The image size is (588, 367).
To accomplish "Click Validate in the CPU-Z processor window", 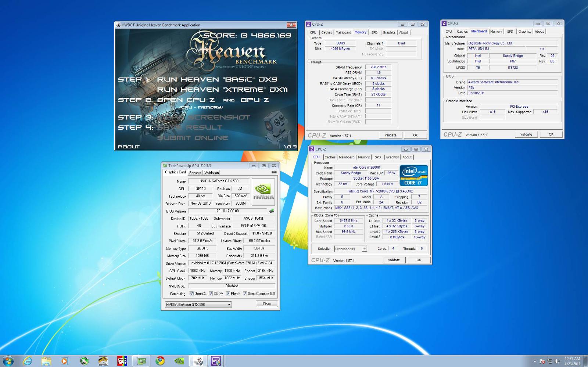I will tap(394, 260).
